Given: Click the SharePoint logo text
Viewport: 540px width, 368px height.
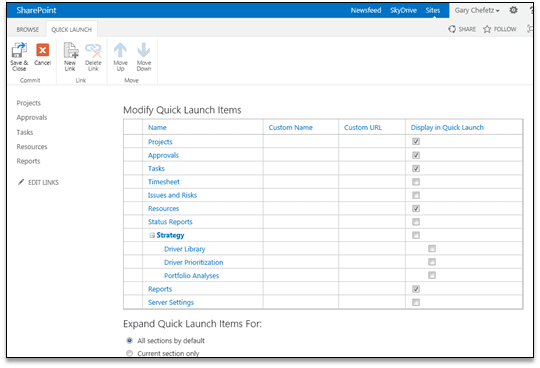Looking at the screenshot, I should point(36,10).
